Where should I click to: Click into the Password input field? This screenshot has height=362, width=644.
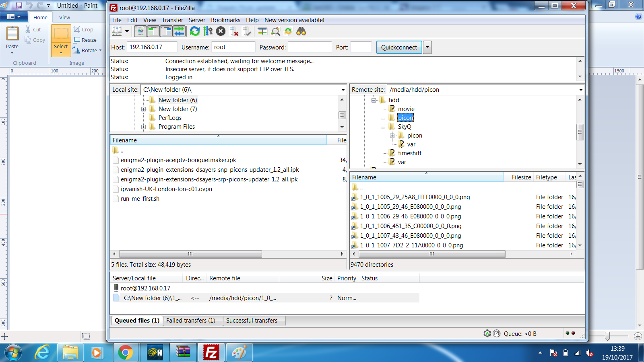click(310, 47)
